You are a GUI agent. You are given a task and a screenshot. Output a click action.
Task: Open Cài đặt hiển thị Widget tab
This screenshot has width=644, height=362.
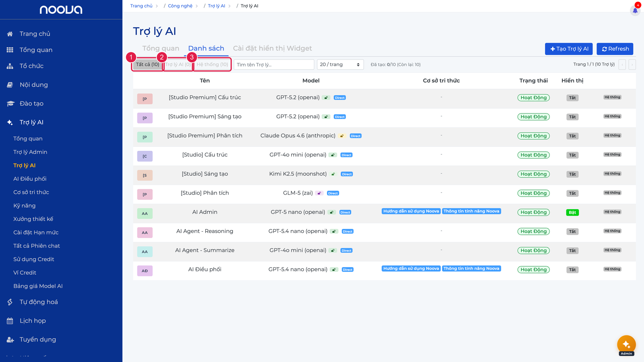[x=272, y=48]
